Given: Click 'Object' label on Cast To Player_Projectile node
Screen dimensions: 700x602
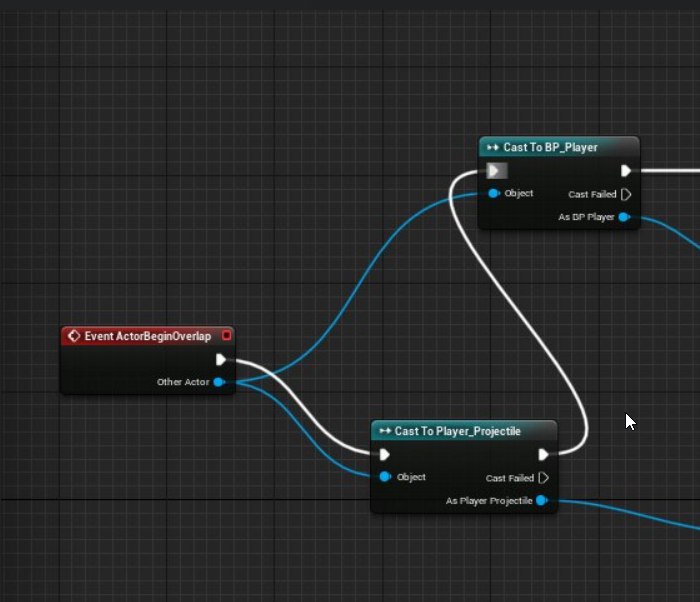Looking at the screenshot, I should [x=411, y=477].
